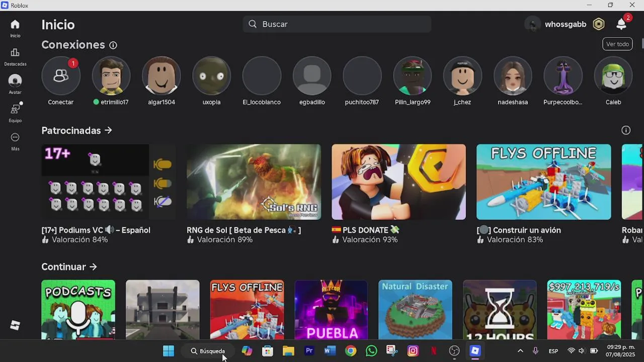Open Pilin_largo99's avatar
Viewport: 644px width, 362px height.
tap(413, 76)
